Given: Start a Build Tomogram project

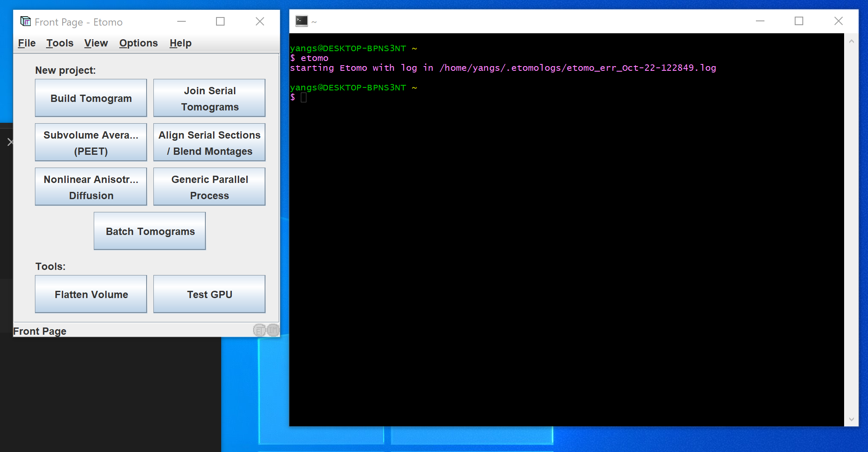Looking at the screenshot, I should pos(91,98).
